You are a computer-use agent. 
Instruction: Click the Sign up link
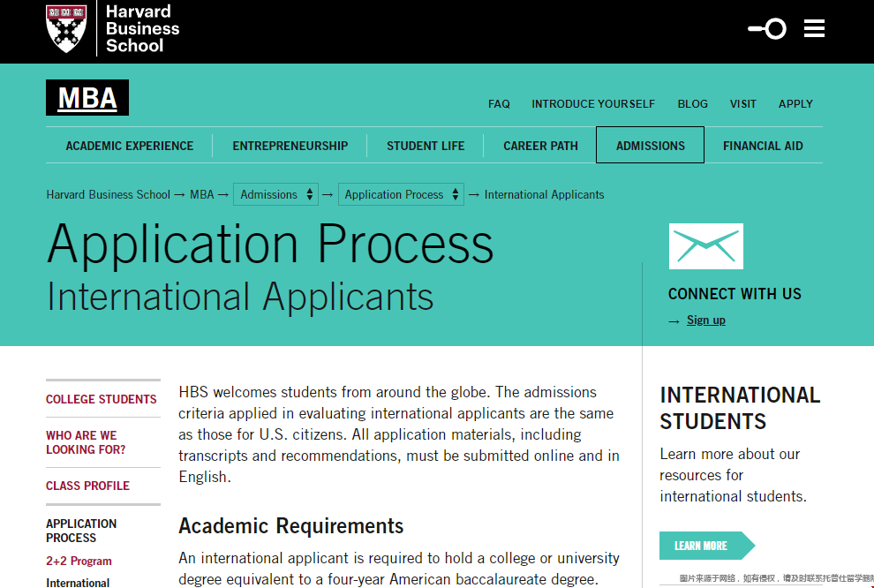click(705, 320)
